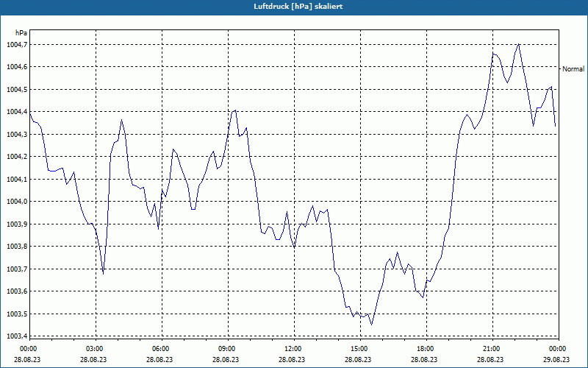Select the 1004,5 y-axis value
This screenshot has width=588, height=368.
[x=17, y=90]
